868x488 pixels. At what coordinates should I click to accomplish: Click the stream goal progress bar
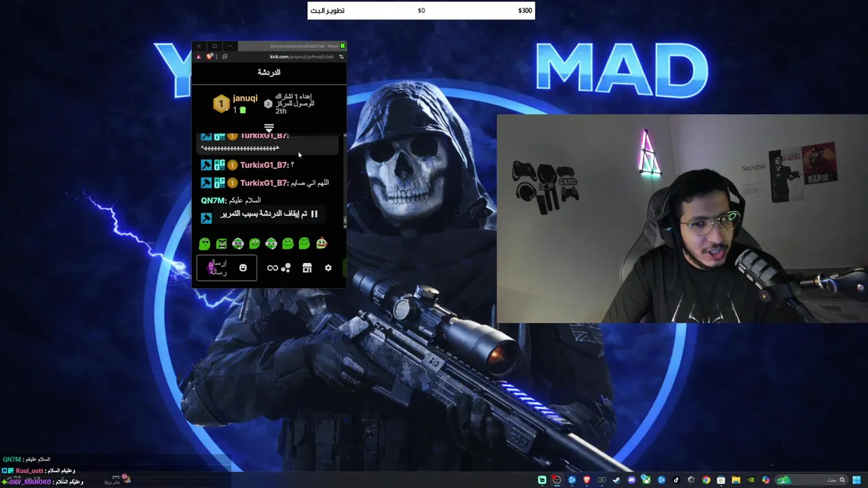click(x=421, y=10)
